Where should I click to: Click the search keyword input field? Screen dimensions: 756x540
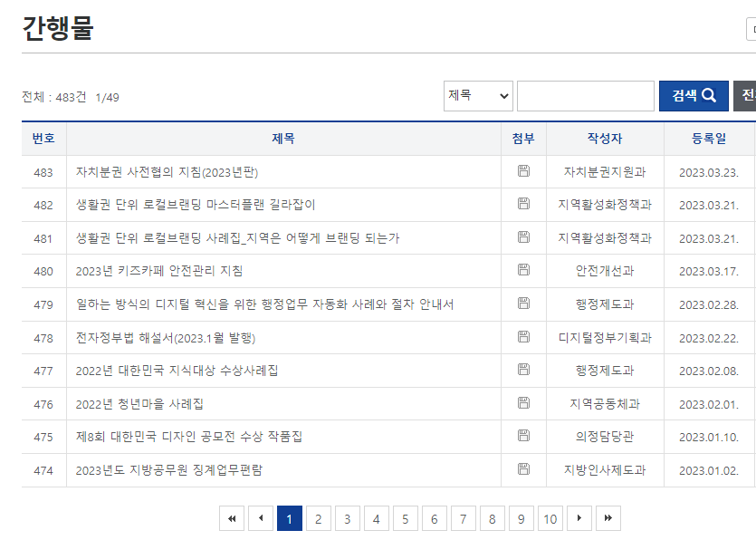[x=586, y=96]
